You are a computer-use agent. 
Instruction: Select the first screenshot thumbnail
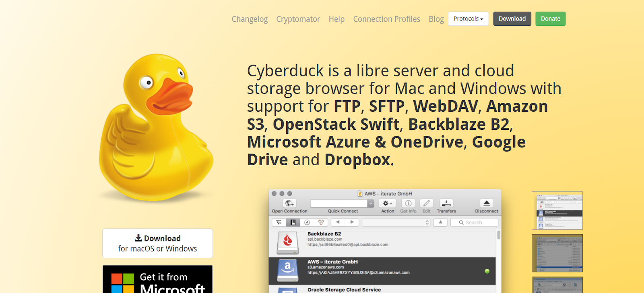click(x=557, y=210)
